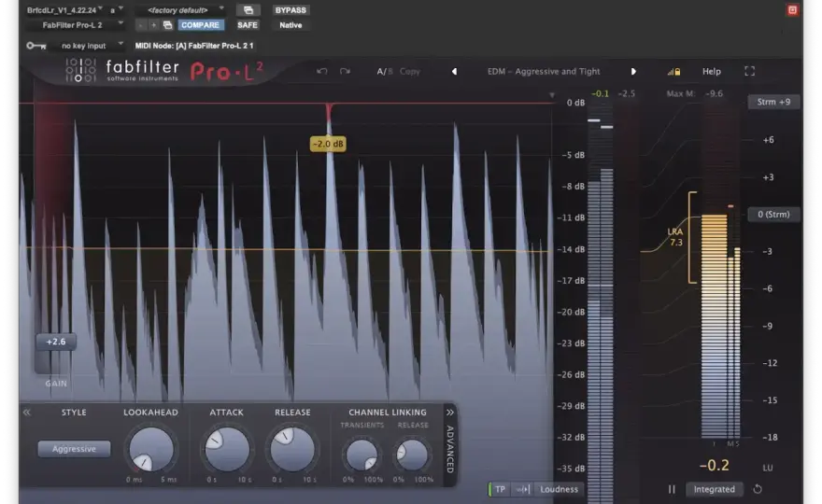Open the insert 'a' dropdown

(x=117, y=10)
